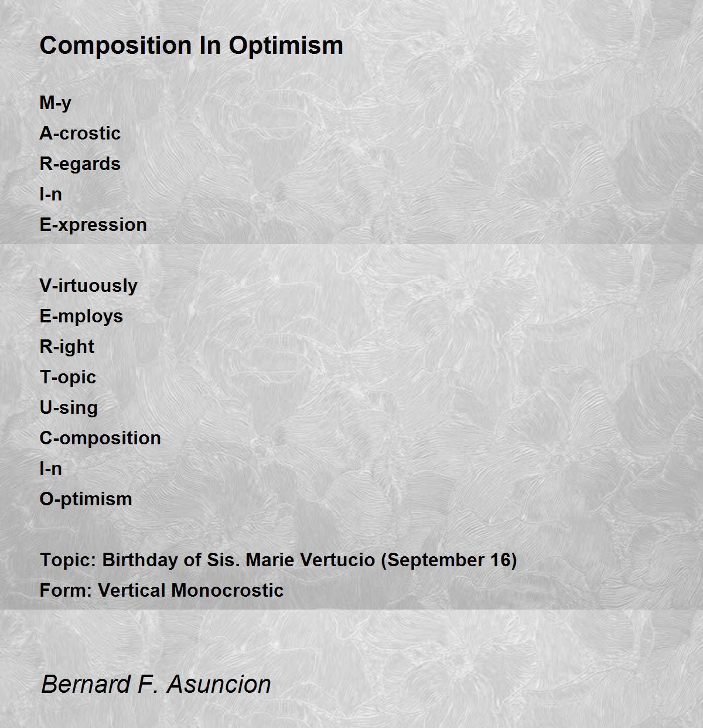Click the word A-crostic

(80, 133)
